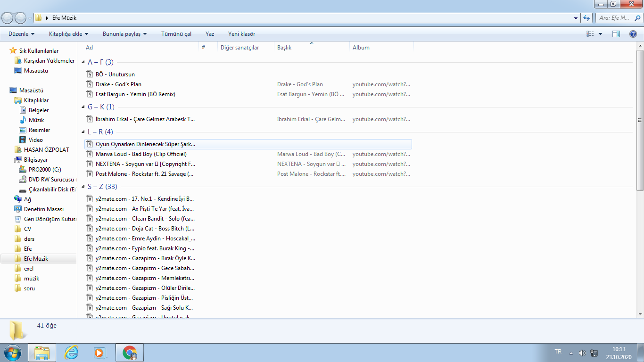Screen dimensions: 644x362
Task: Select the exel folder in sidebar
Action: (x=29, y=268)
